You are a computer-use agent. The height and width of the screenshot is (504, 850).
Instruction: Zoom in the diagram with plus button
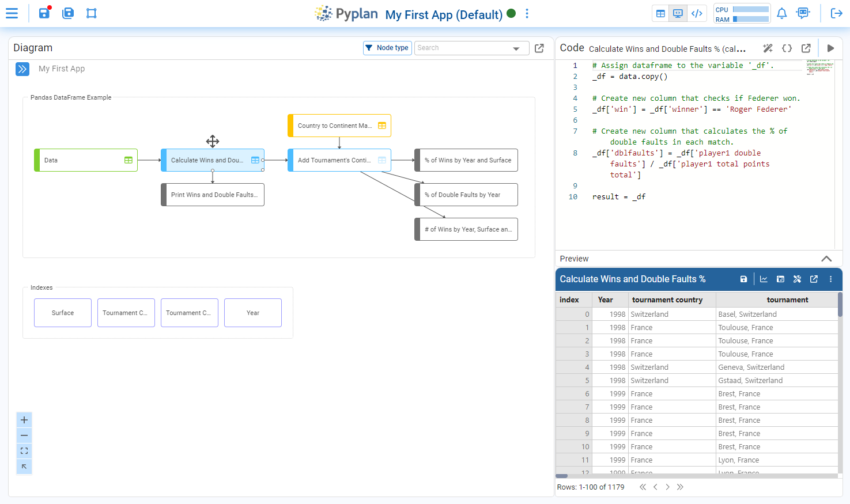24,420
